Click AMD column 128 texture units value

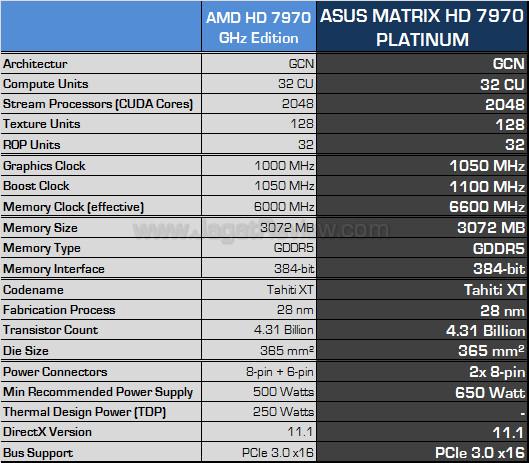coord(302,124)
